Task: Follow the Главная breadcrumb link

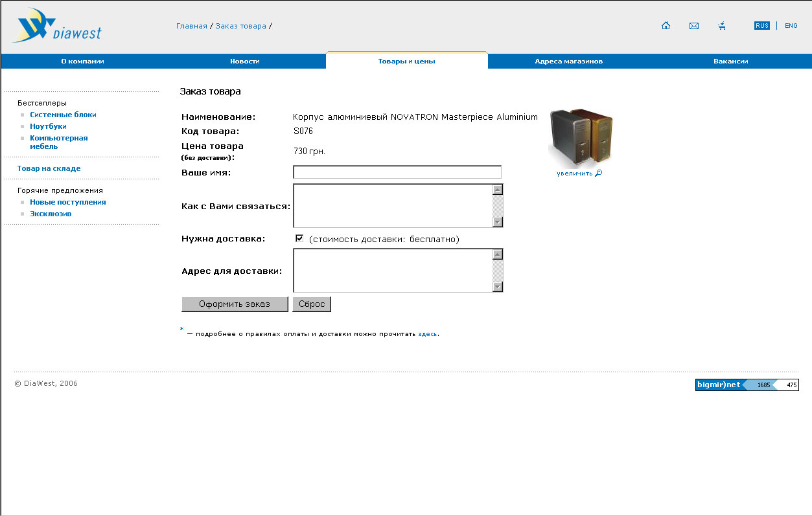Action: [192, 26]
